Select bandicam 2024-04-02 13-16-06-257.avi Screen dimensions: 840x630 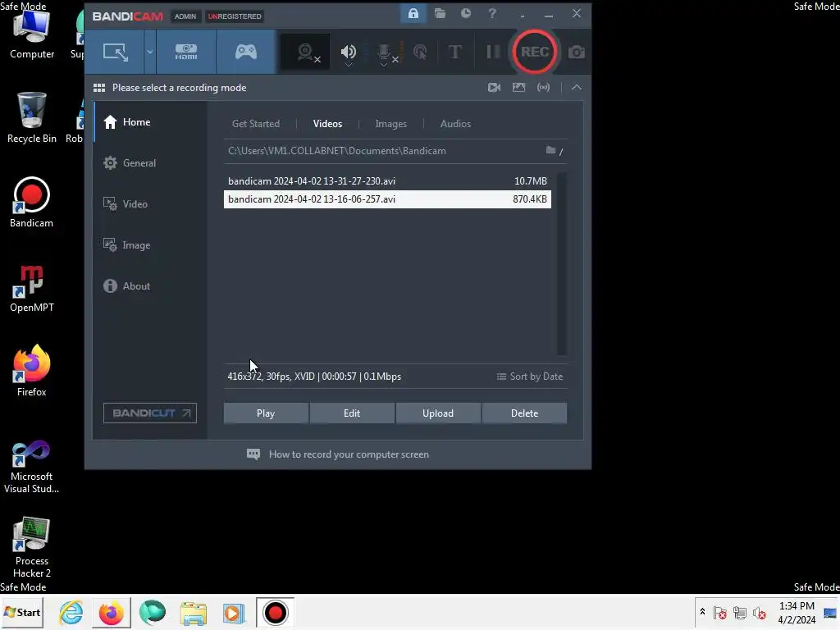tap(387, 199)
